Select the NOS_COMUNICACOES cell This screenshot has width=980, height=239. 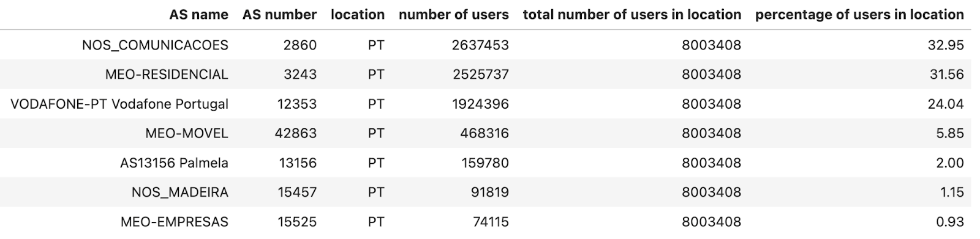[155, 45]
